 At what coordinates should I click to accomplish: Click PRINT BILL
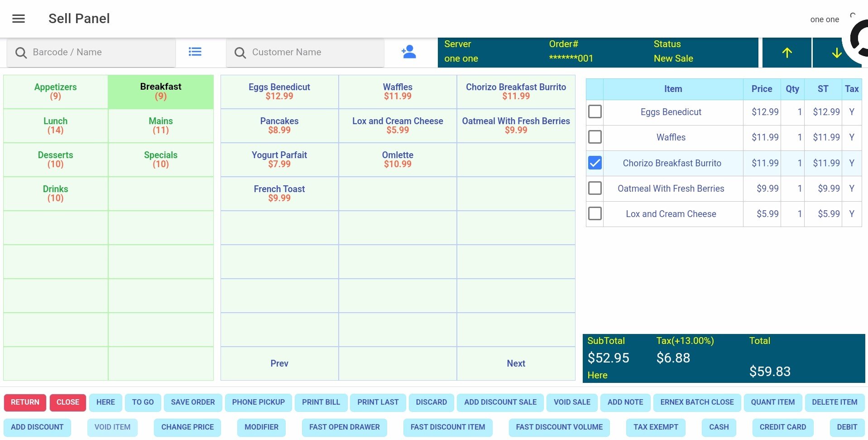[x=321, y=402]
